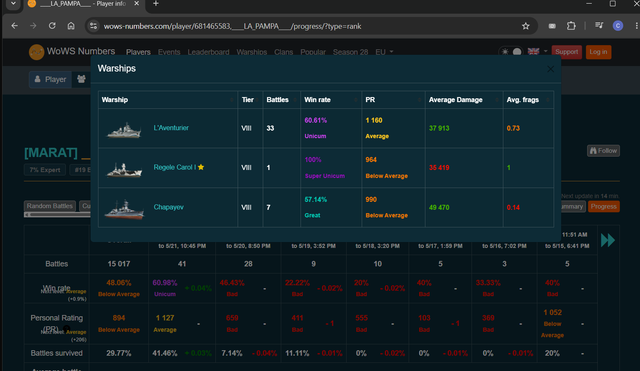Open the tab search dropdown arrow

tap(13, 4)
